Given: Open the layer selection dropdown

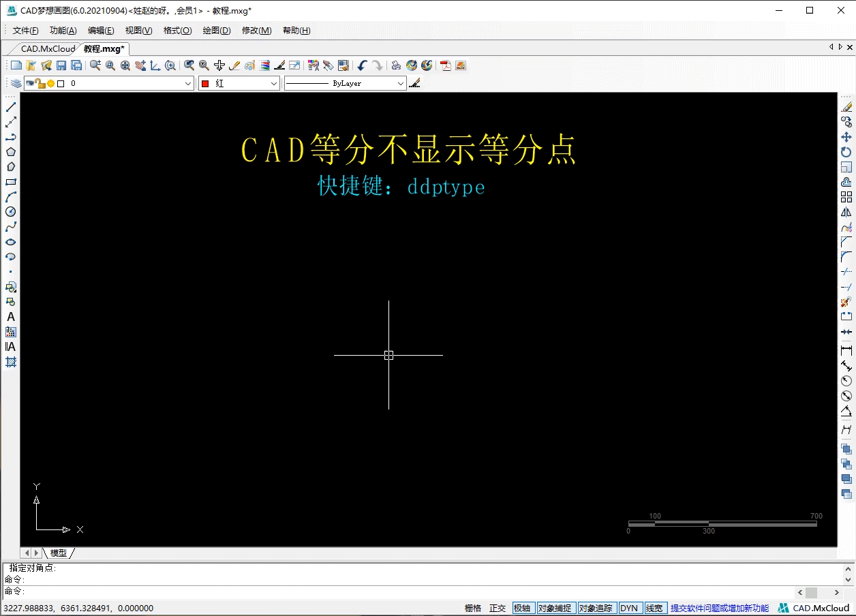Looking at the screenshot, I should click(188, 82).
